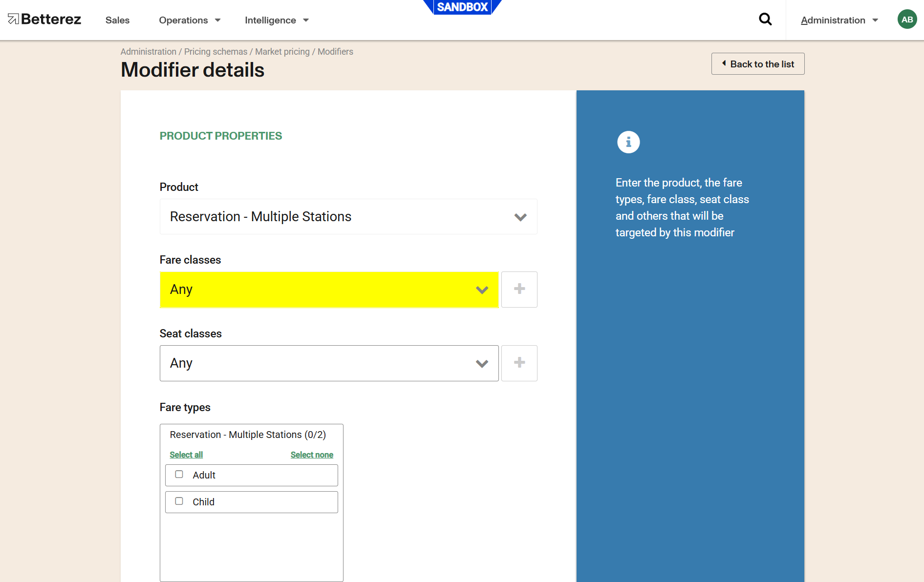
Task: Open the Fare classes Any dropdown
Action: (x=329, y=290)
